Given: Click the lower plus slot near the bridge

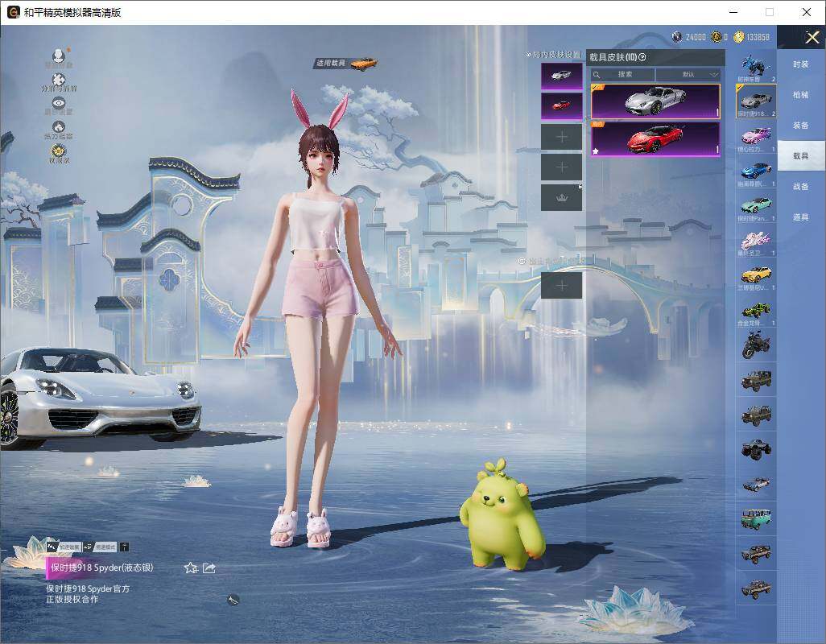Looking at the screenshot, I should point(562,286).
